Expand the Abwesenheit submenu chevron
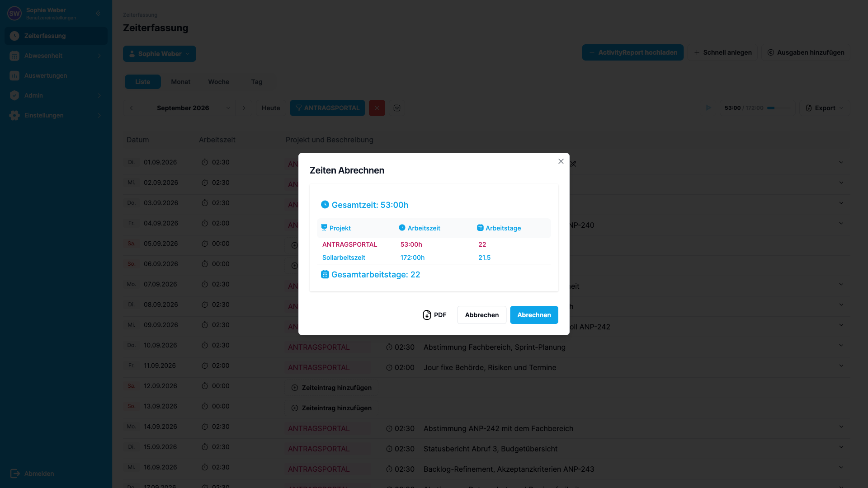The image size is (868, 488). (99, 56)
